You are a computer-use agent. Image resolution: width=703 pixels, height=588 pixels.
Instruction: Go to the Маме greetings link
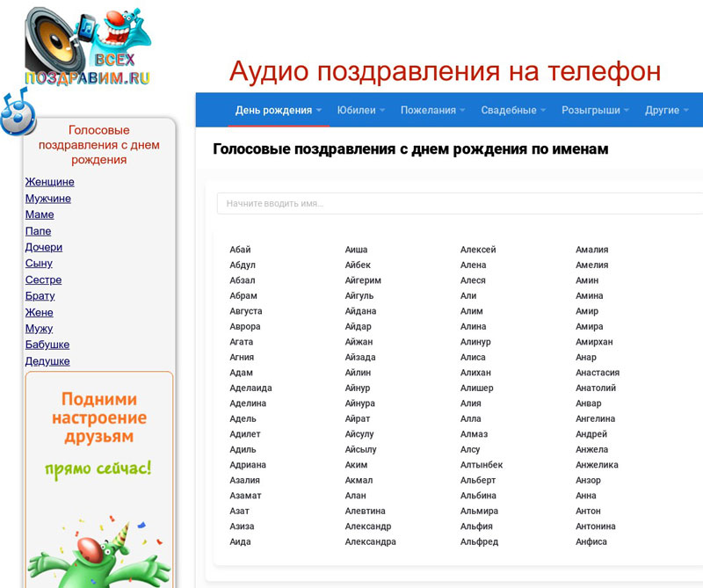[40, 214]
